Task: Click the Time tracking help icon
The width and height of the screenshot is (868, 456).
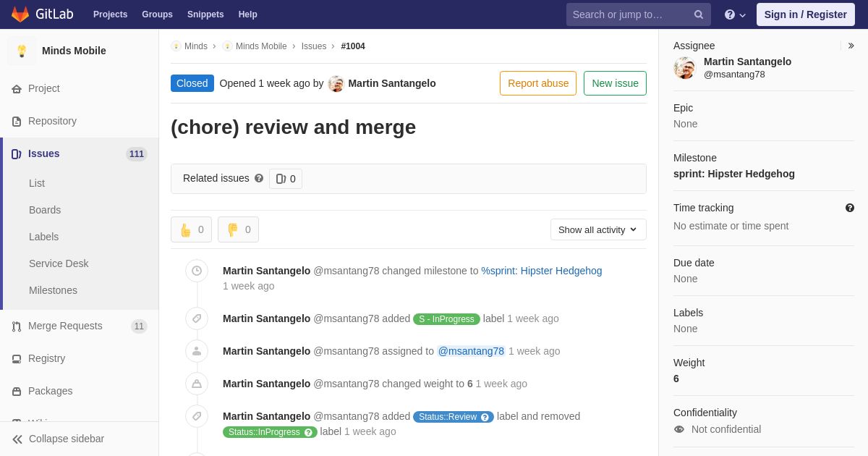Action: [850, 208]
